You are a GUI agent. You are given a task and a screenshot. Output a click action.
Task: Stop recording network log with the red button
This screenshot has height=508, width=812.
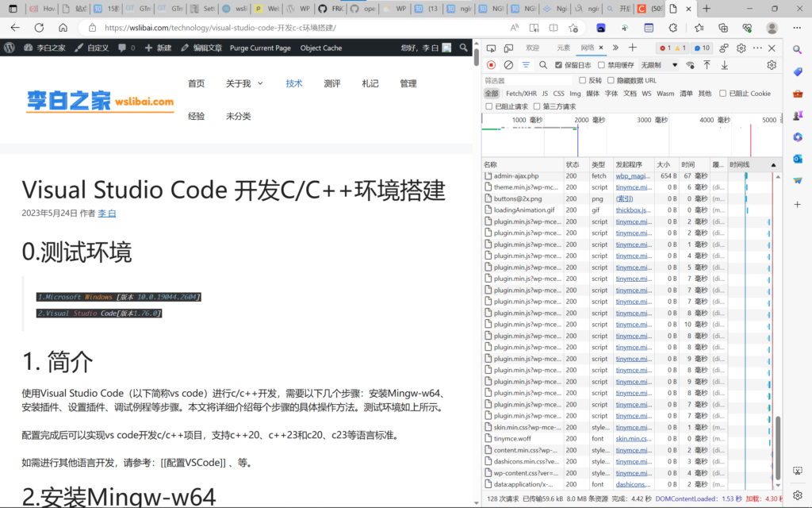tap(492, 65)
